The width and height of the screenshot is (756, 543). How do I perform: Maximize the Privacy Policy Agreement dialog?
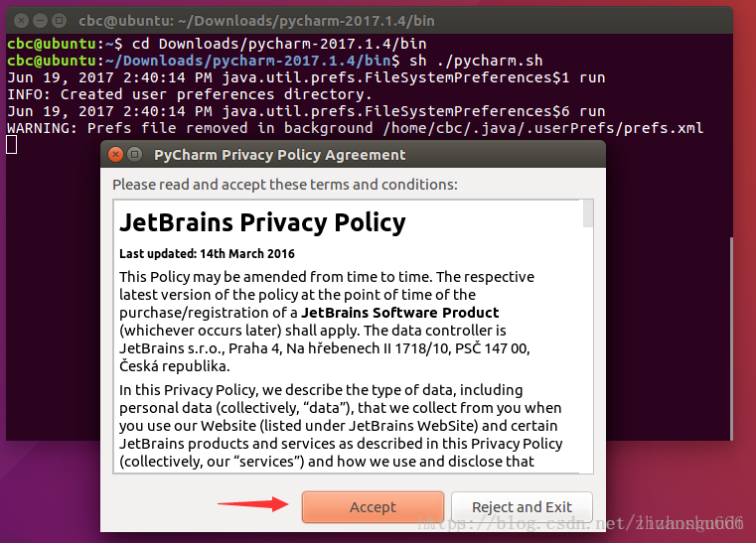[x=135, y=155]
